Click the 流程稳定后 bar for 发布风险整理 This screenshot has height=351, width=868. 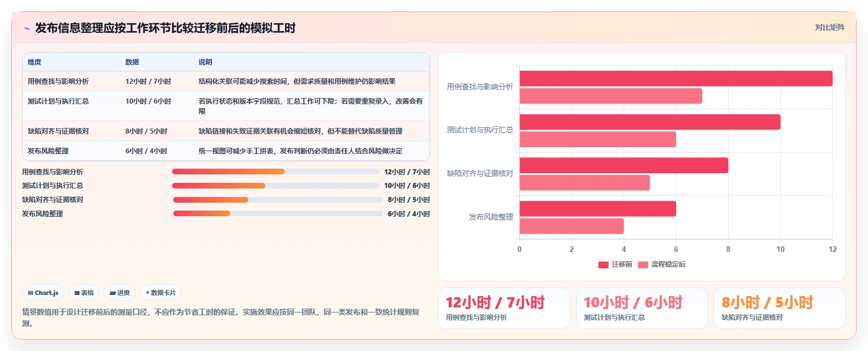[571, 226]
